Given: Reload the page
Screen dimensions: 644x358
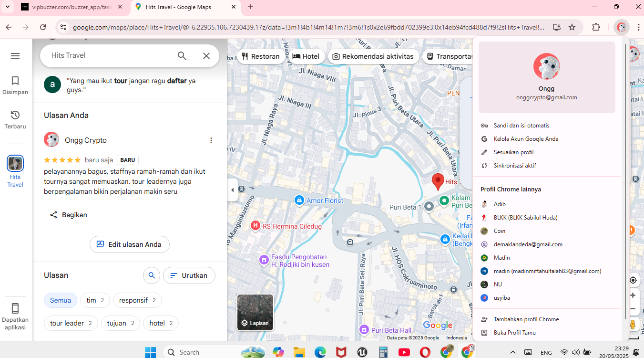Looking at the screenshot, I should point(43,27).
